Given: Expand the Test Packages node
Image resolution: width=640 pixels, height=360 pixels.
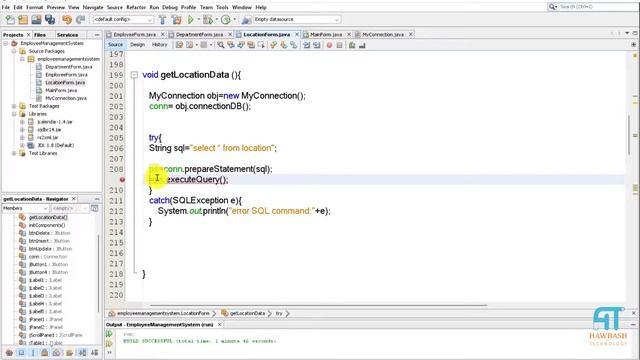Looking at the screenshot, I should [14, 106].
